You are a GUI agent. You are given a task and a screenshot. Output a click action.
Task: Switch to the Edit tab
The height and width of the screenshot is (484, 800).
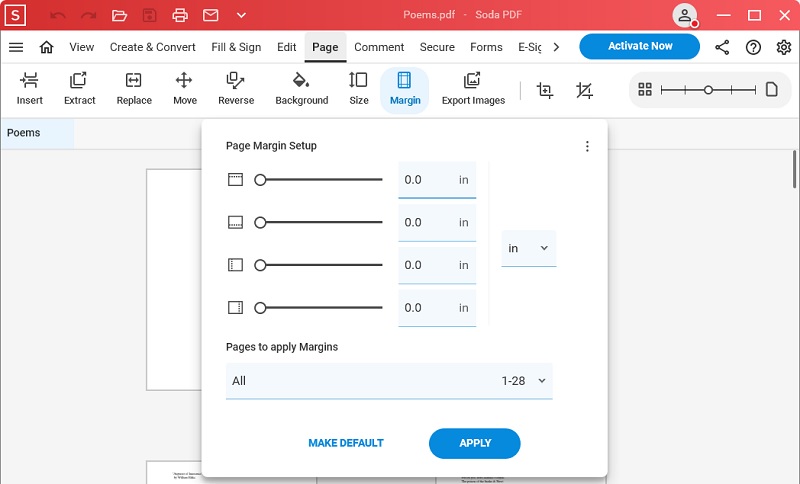[x=287, y=47]
